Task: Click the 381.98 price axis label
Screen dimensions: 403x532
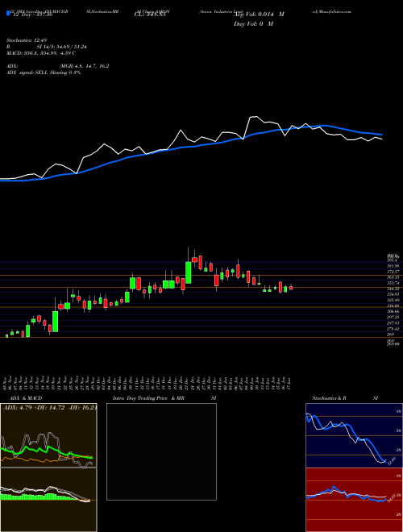Action: point(393,266)
